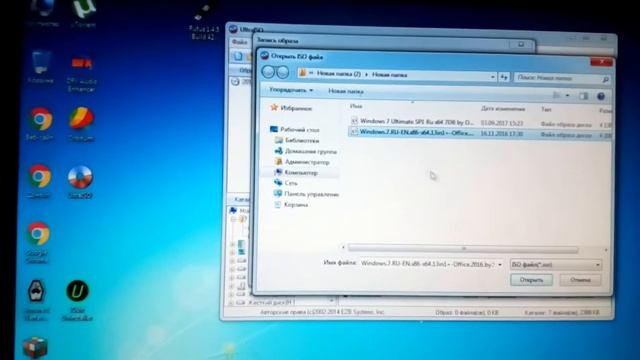Select Корзина in the navigation pane

[291, 204]
